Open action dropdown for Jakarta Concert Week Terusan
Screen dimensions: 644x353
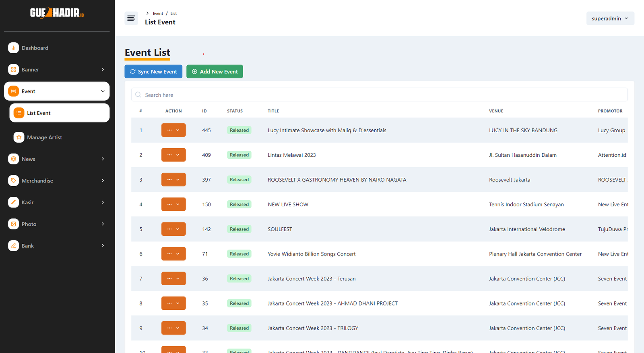[173, 278]
